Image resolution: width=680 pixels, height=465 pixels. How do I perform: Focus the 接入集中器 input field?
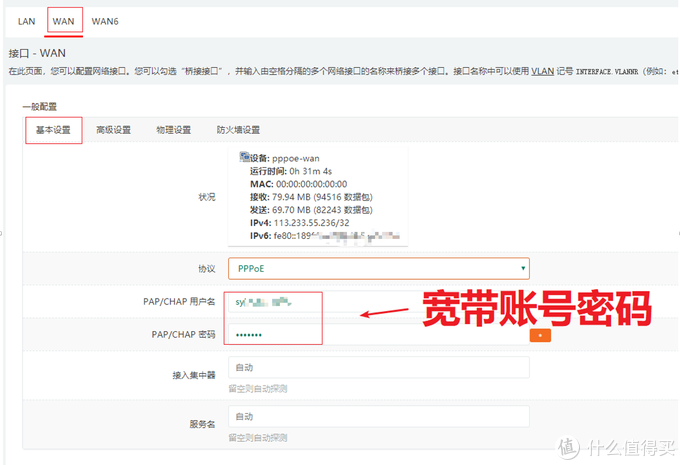pyautogui.click(x=379, y=367)
